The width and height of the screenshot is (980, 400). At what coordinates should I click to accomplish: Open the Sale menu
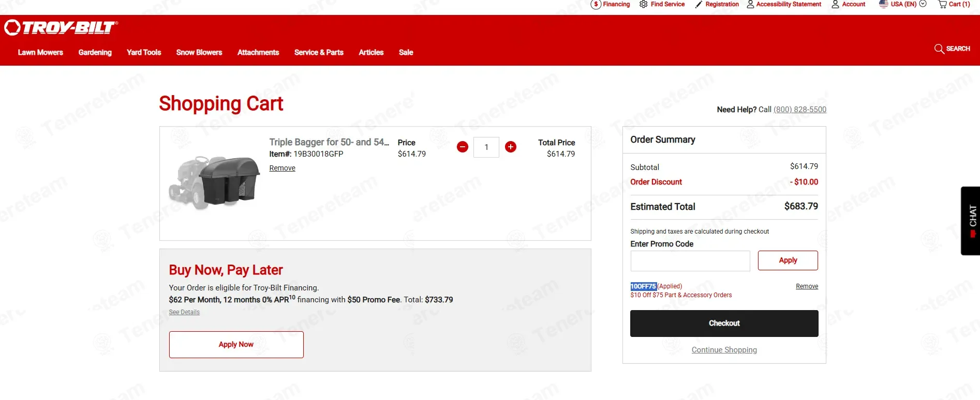(406, 52)
